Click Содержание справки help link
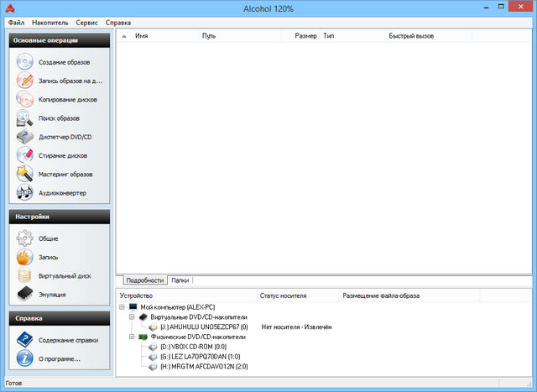This screenshot has width=537, height=392. (x=68, y=340)
